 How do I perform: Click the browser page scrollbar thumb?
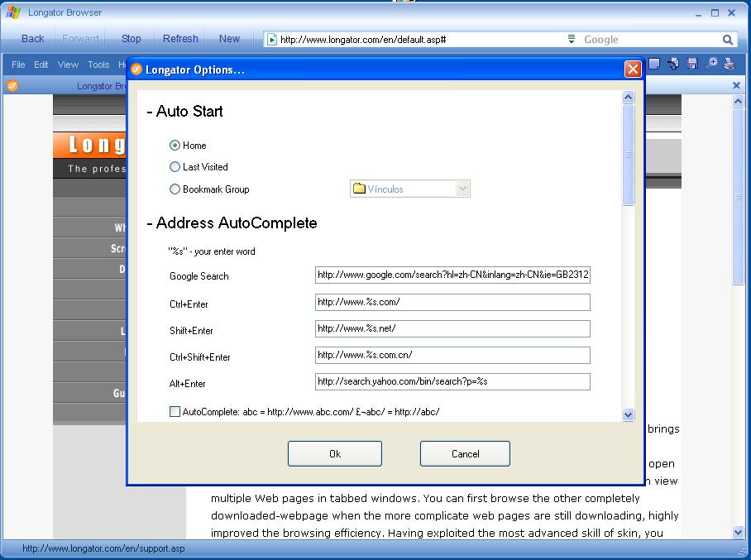738,197
